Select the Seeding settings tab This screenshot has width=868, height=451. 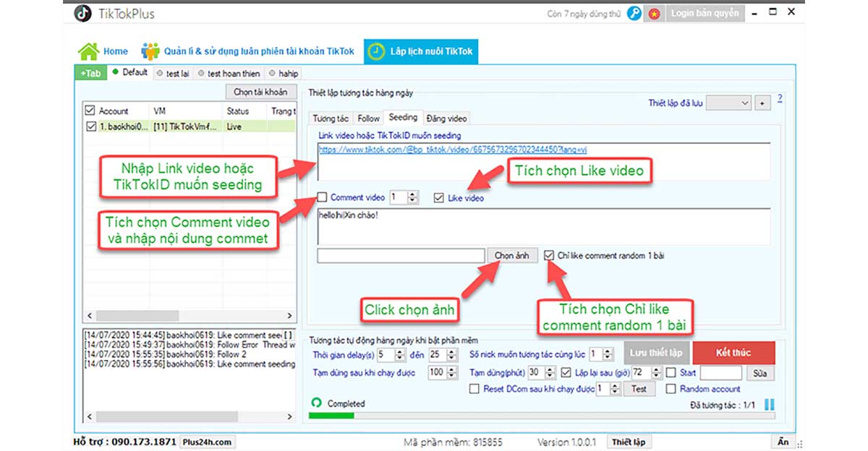click(x=403, y=117)
